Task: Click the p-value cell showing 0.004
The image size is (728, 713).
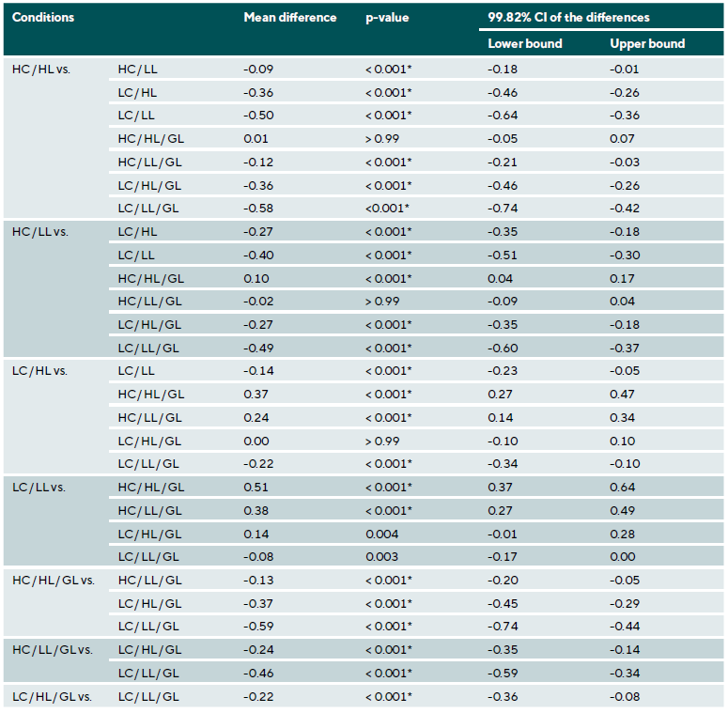Action: click(x=381, y=534)
